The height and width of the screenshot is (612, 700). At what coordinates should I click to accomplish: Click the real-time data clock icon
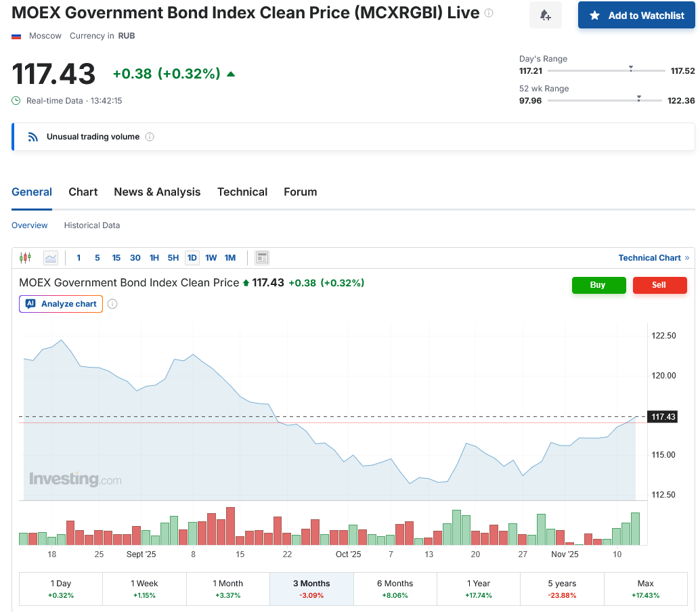click(x=16, y=101)
